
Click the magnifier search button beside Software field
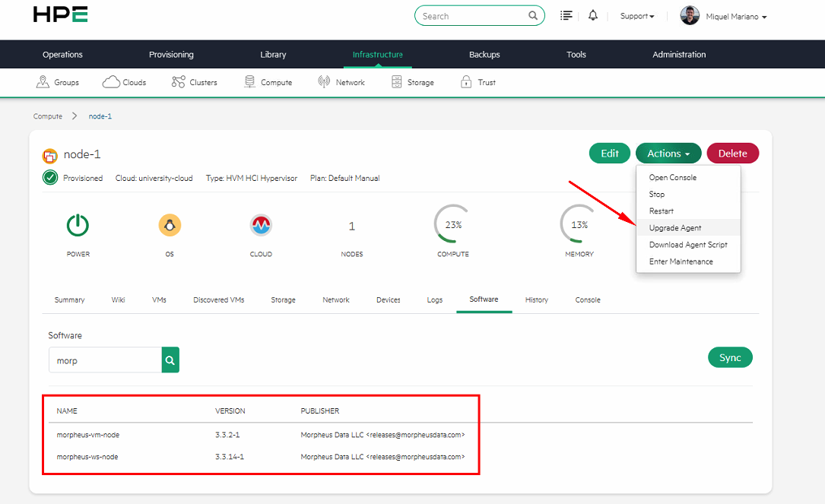point(170,361)
